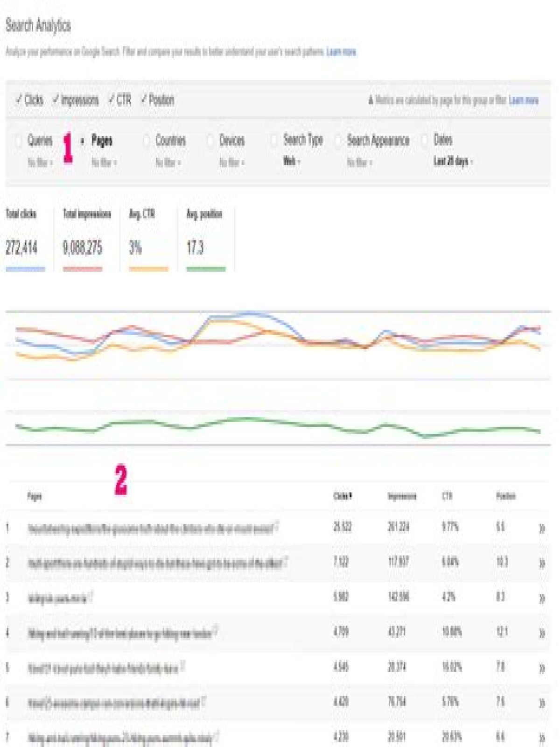Open details arrows for second page row
The width and height of the screenshot is (560, 747).
[542, 564]
